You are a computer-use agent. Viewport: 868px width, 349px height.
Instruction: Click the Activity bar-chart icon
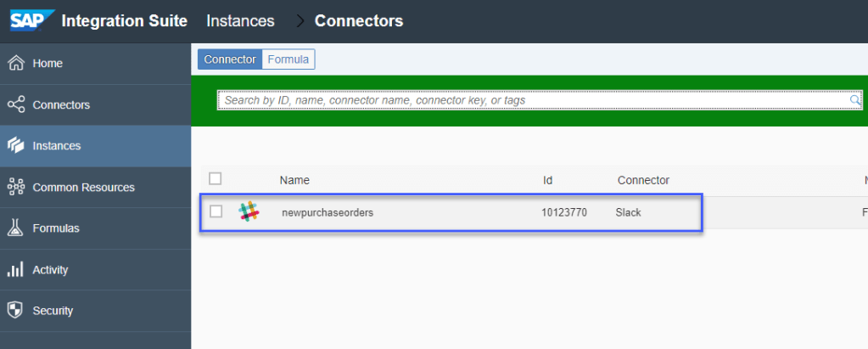click(15, 269)
